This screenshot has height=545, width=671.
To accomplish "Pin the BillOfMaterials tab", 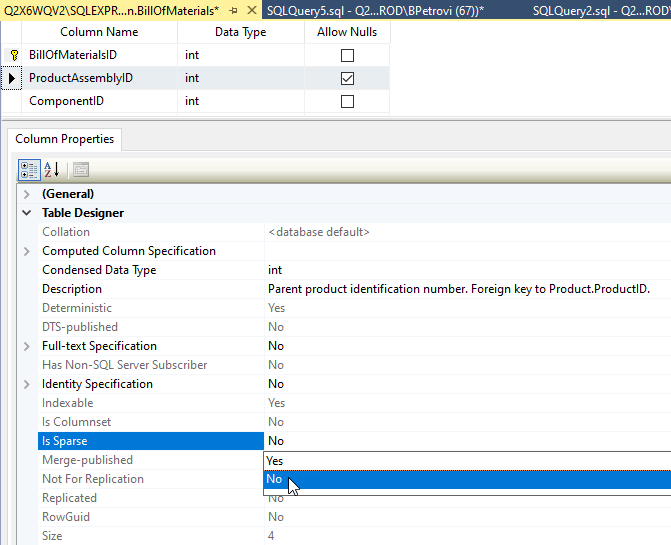I will point(232,10).
